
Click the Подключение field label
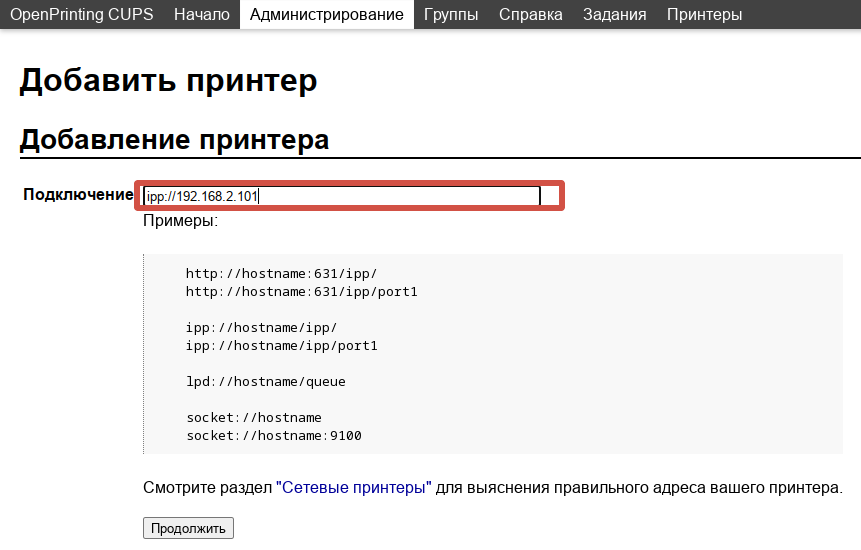click(78, 195)
